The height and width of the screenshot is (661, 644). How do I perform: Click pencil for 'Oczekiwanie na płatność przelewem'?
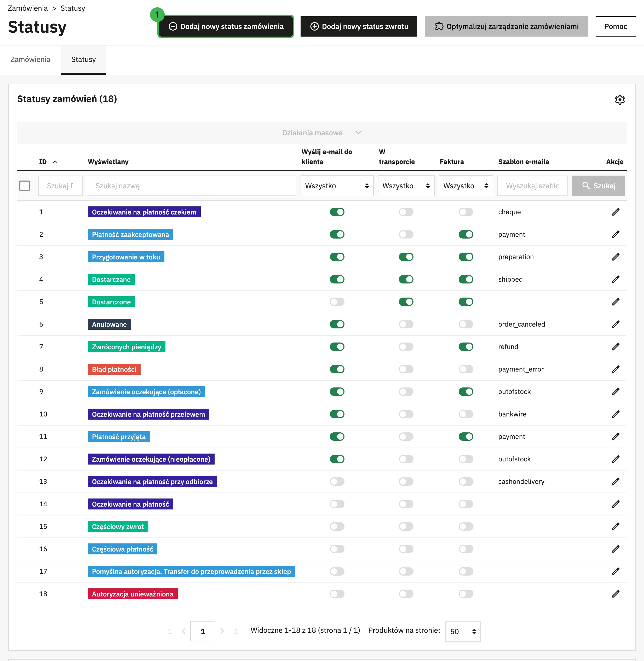[615, 414]
